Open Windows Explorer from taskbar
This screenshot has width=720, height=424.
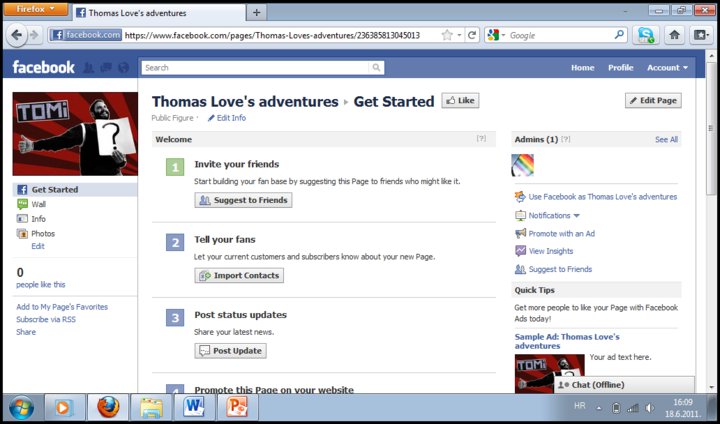pyautogui.click(x=152, y=408)
